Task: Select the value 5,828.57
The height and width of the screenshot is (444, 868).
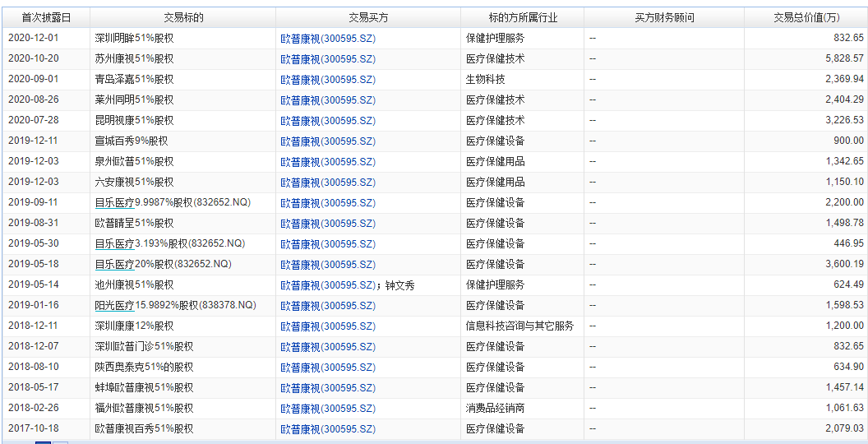Action: coord(844,58)
